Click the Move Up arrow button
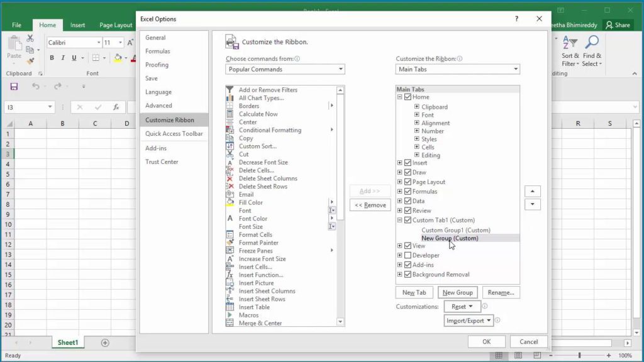This screenshot has width=644, height=362. click(532, 192)
